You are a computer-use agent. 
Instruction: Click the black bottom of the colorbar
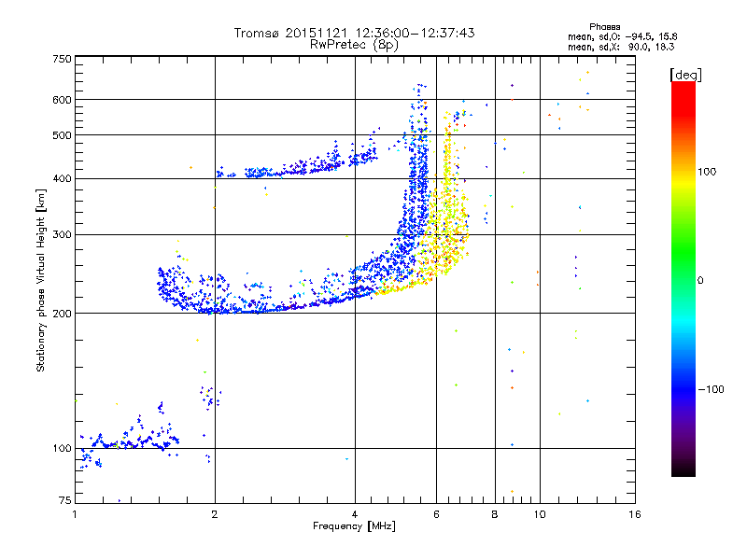(x=684, y=469)
